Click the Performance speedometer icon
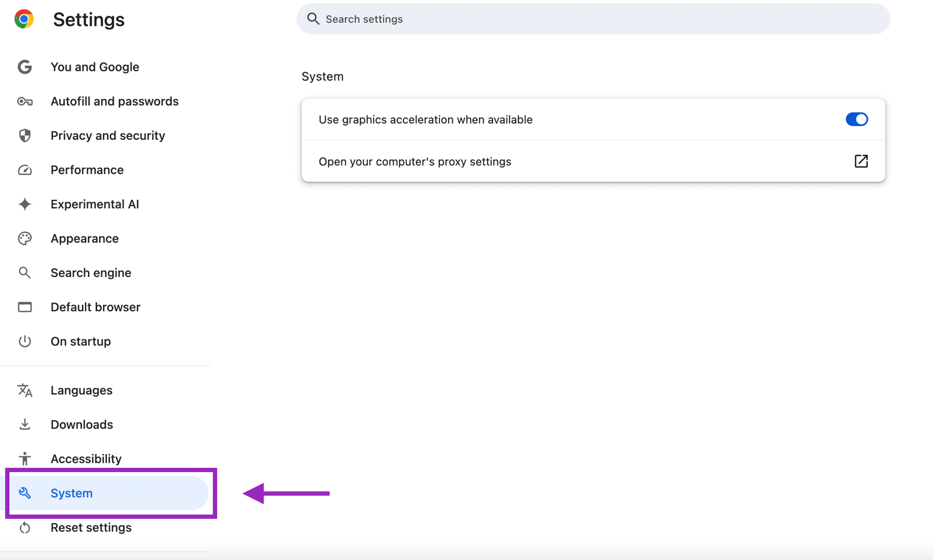The image size is (933, 560). pos(25,170)
